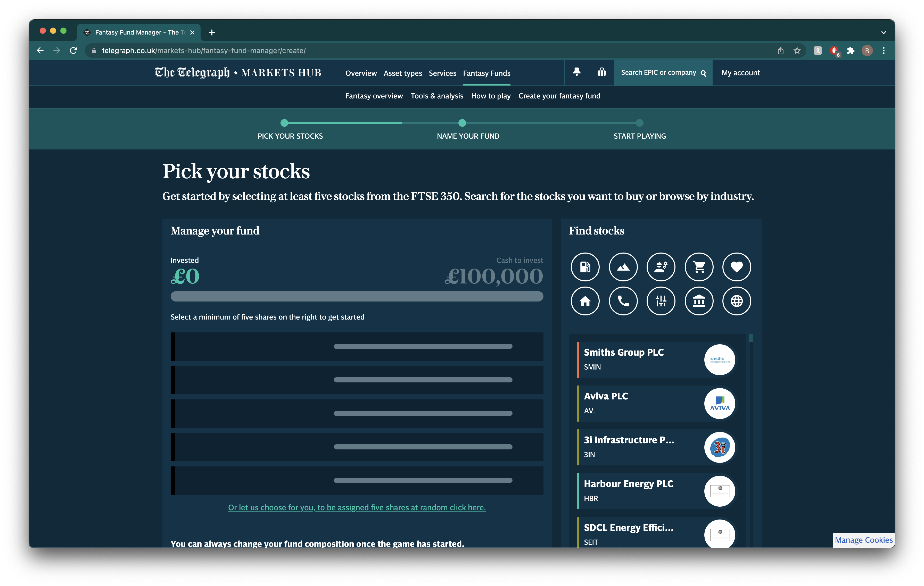924x586 pixels.
Task: Select the shopping cart retail industry icon
Action: click(x=699, y=267)
